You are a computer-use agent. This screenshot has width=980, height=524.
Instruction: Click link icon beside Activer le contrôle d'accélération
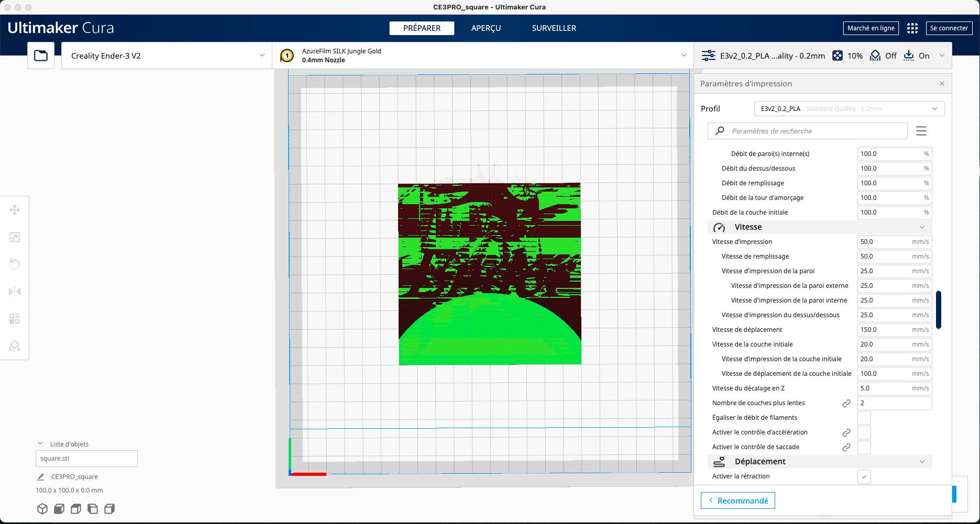point(846,432)
